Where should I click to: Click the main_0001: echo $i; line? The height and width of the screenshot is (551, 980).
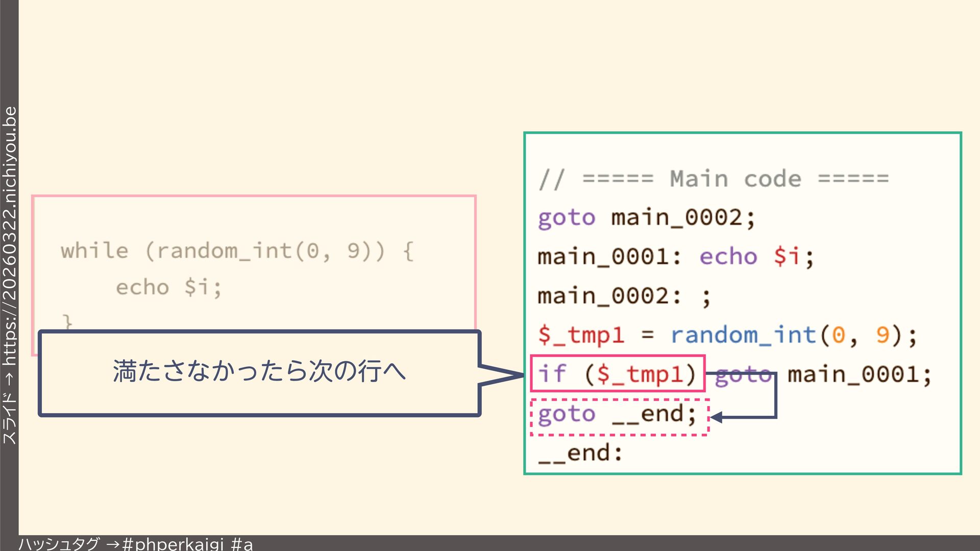[675, 257]
